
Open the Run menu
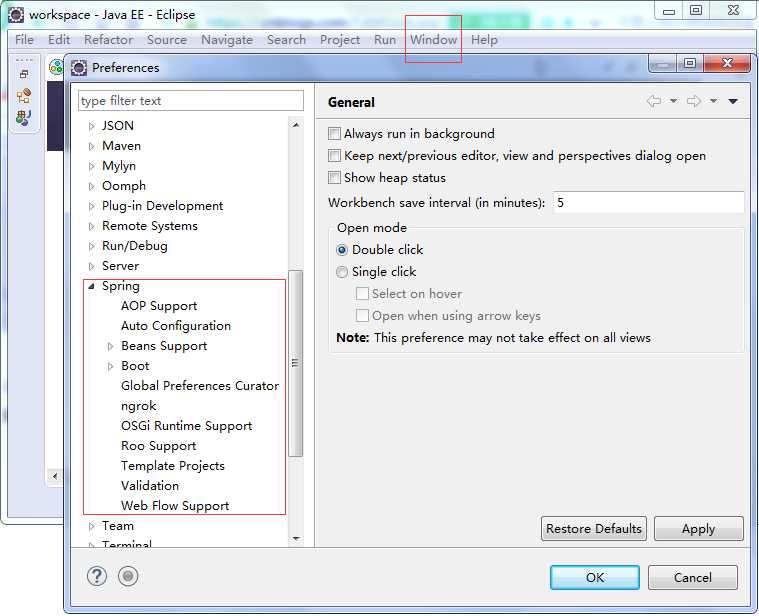[385, 40]
